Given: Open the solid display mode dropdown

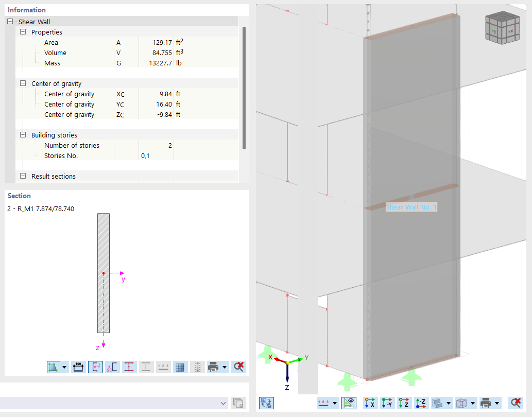Looking at the screenshot, I should [449, 403].
